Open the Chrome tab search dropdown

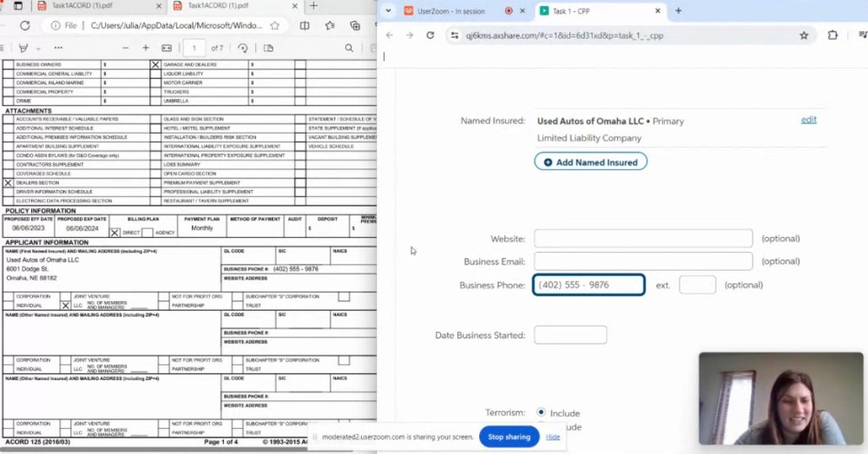coord(388,10)
